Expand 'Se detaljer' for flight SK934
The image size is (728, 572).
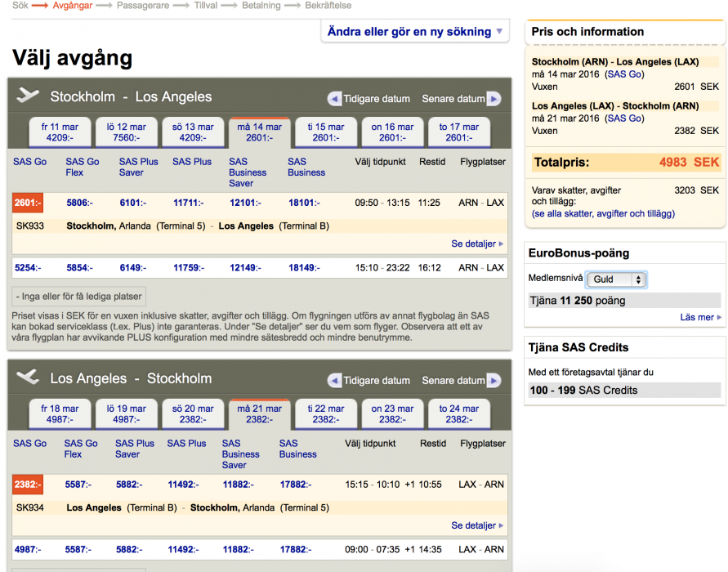[477, 525]
